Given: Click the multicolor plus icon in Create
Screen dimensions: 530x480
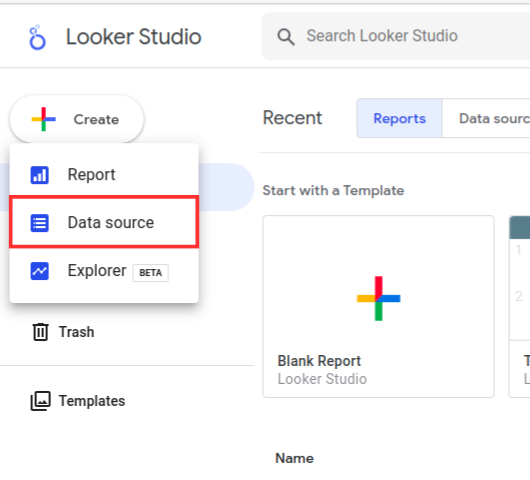Looking at the screenshot, I should (44, 119).
